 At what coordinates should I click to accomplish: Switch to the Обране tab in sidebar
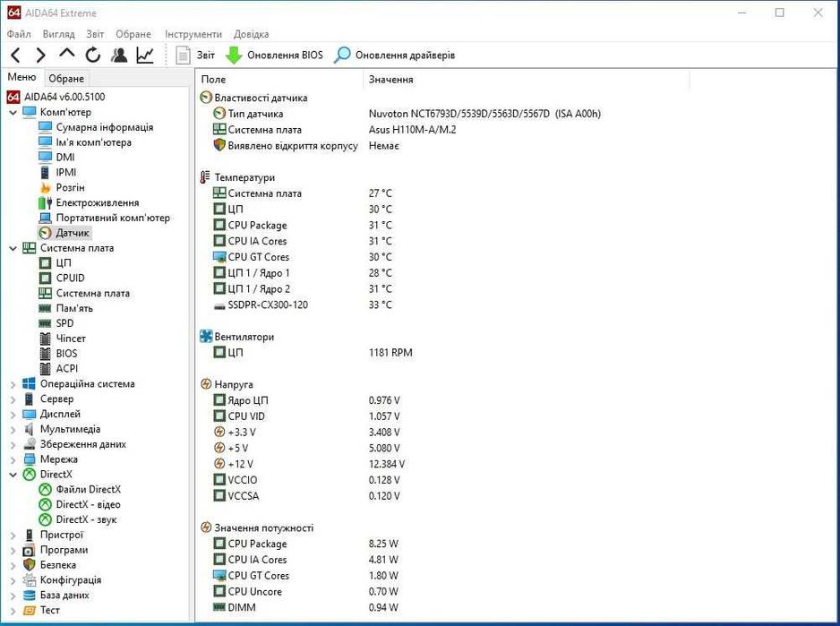click(66, 78)
